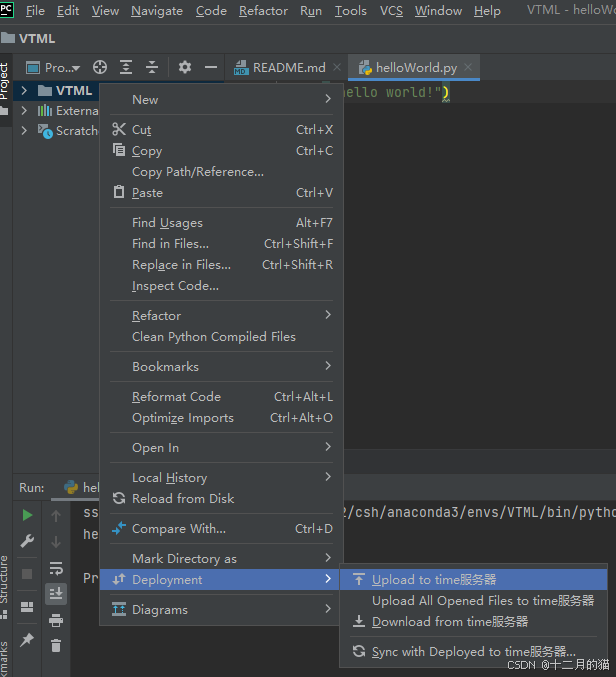616x677 pixels.
Task: Expand the VTML project tree node
Action: pyautogui.click(x=25, y=90)
